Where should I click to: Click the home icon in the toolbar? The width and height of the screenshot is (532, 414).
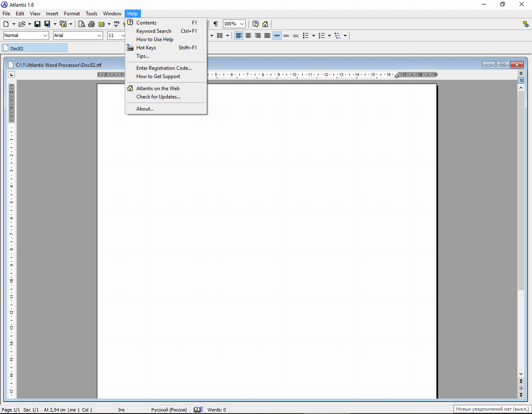[x=266, y=24]
